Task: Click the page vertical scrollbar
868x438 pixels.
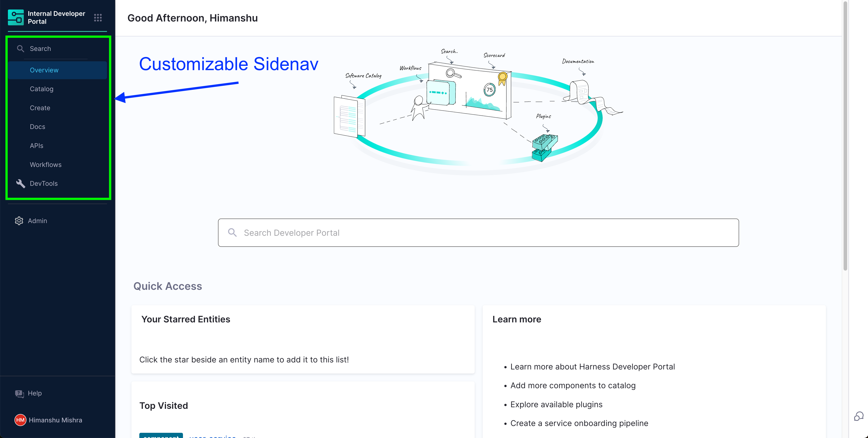Action: point(845,135)
